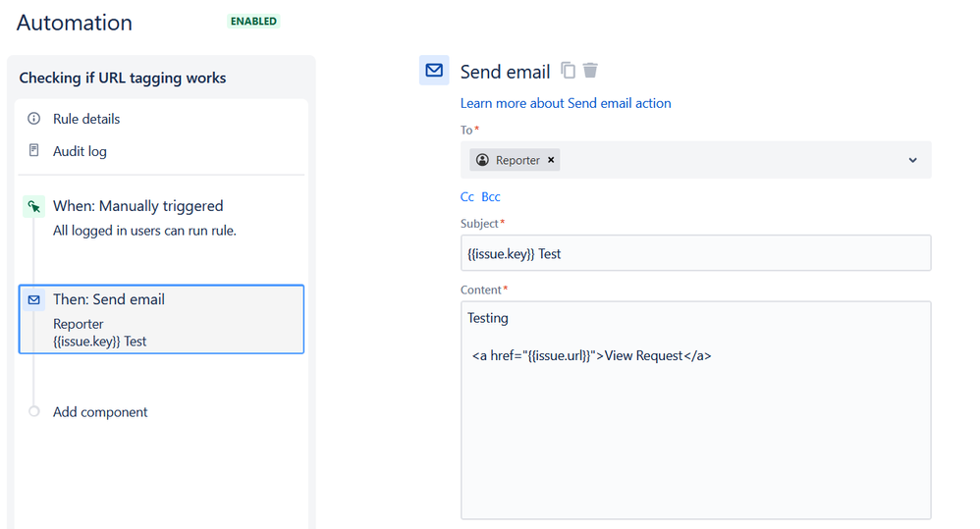Open Rule details
Viewport: 980px width, 529px height.
(86, 119)
